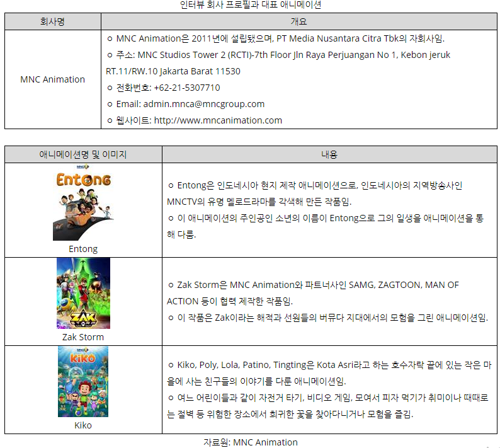Click the email admin.mnca@mncgroup.com
Image resolution: width=500 pixels, height=448 pixels.
204,104
